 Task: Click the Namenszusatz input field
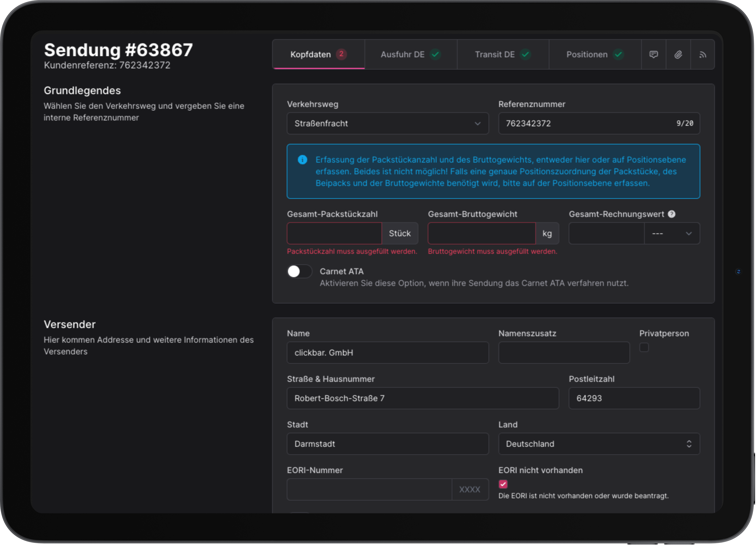[x=564, y=352]
